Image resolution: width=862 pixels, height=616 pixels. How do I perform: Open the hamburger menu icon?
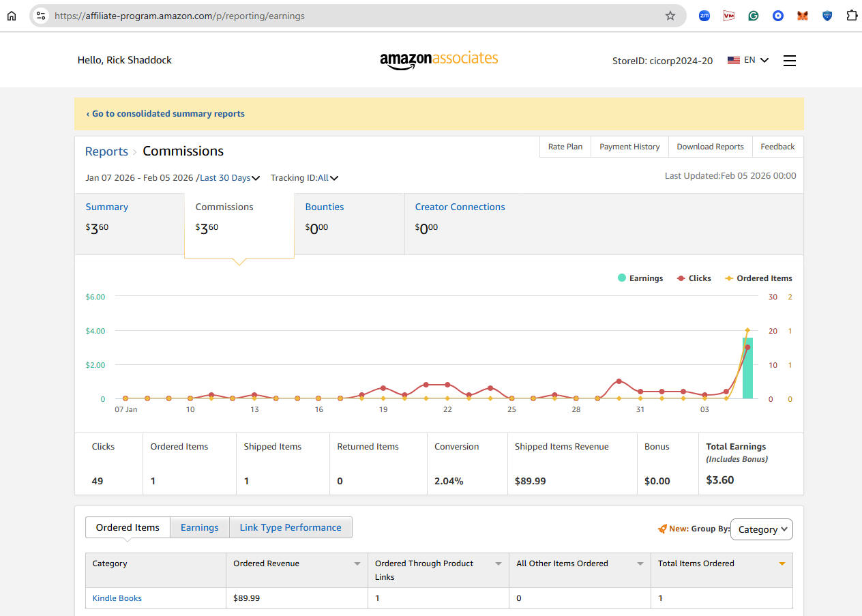789,61
